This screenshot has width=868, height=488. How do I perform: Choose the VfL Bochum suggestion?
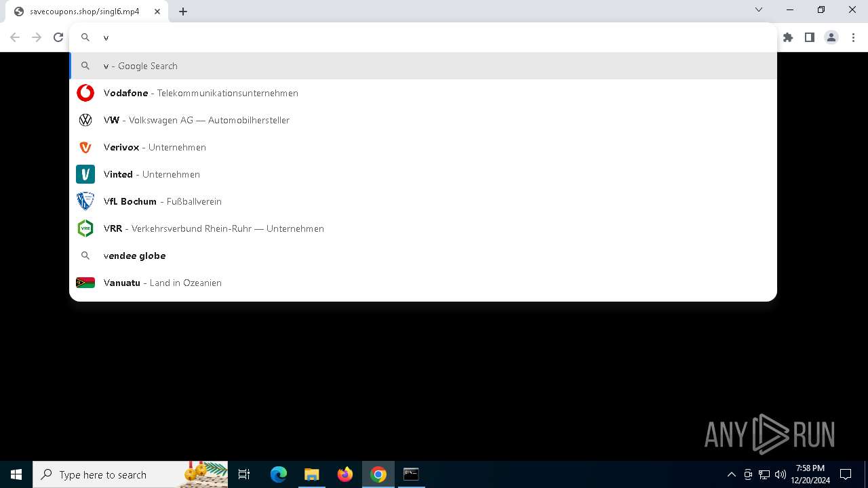point(423,201)
